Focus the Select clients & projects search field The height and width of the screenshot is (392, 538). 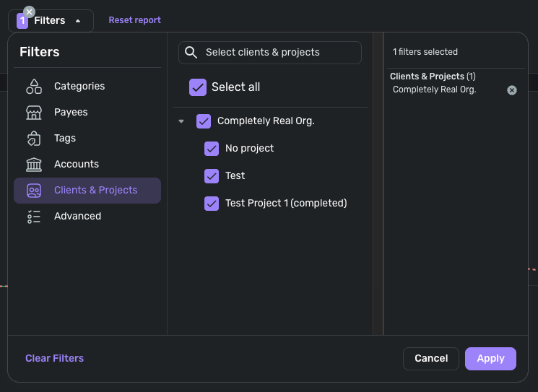(x=278, y=53)
